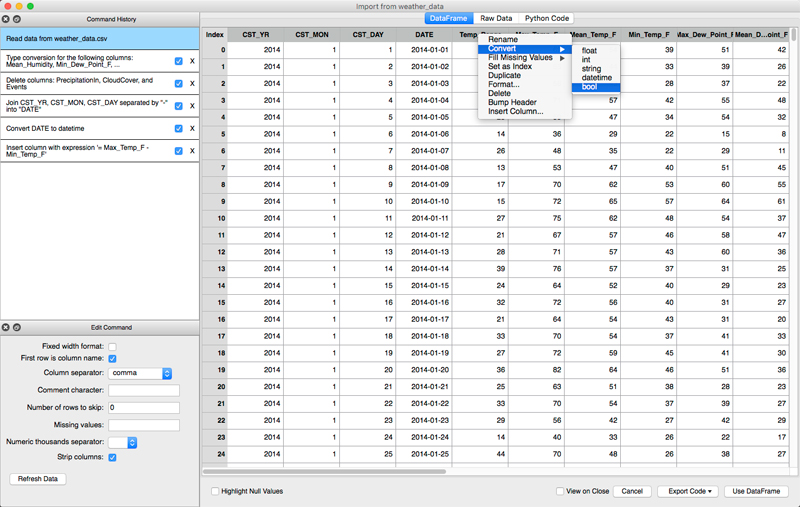800x507 pixels.
Task: Enable Fixed width format
Action: click(x=112, y=347)
